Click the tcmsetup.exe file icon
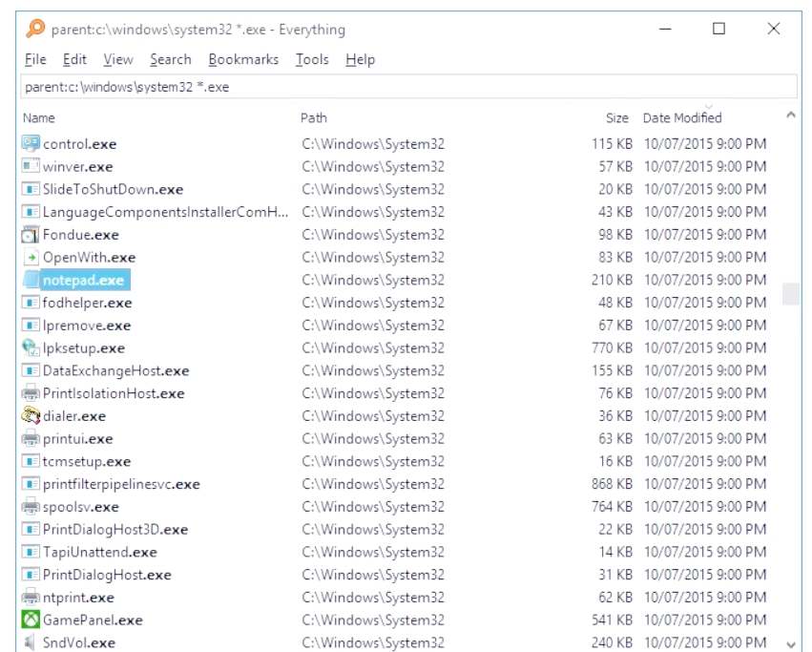Viewport: 812px width, 652px height. (31, 461)
